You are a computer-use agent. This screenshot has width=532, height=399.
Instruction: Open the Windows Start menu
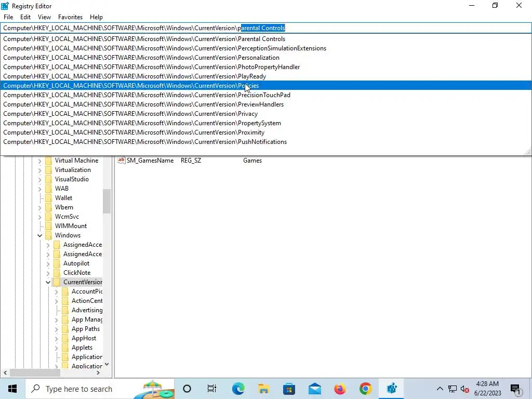point(12,389)
